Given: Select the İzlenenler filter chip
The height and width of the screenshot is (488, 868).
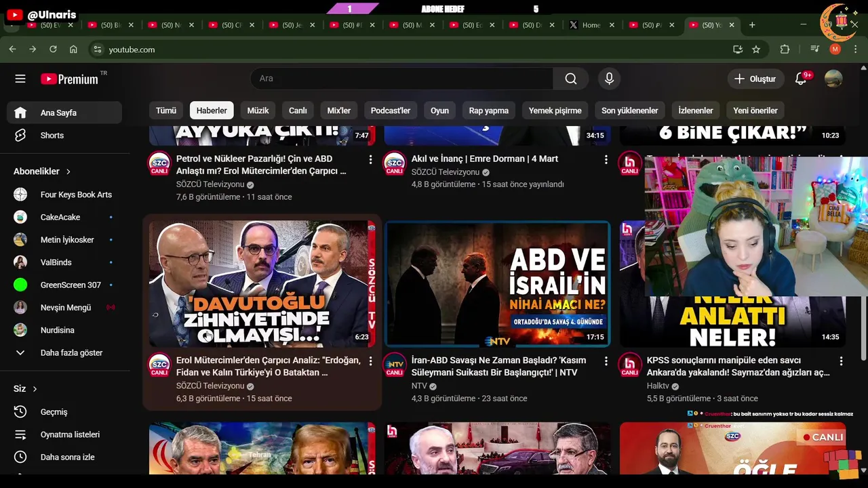Looking at the screenshot, I should [x=696, y=110].
